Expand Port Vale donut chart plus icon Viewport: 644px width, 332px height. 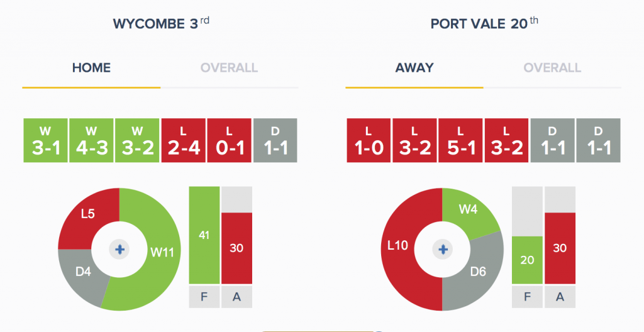click(x=443, y=250)
